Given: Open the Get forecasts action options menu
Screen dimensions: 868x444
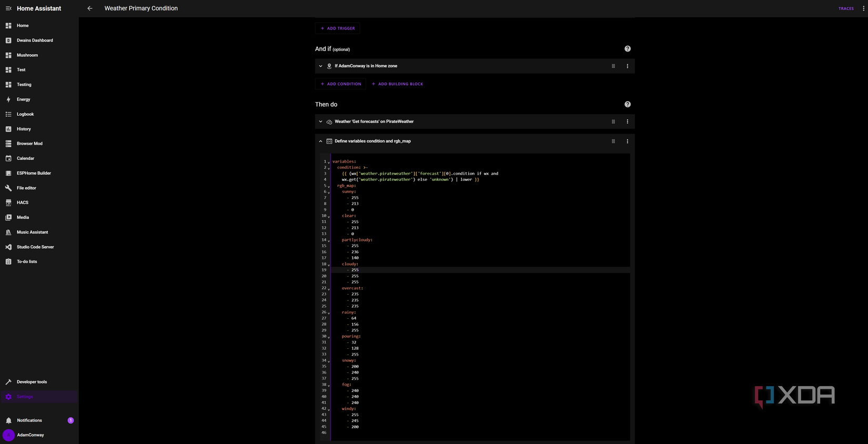Looking at the screenshot, I should click(628, 122).
